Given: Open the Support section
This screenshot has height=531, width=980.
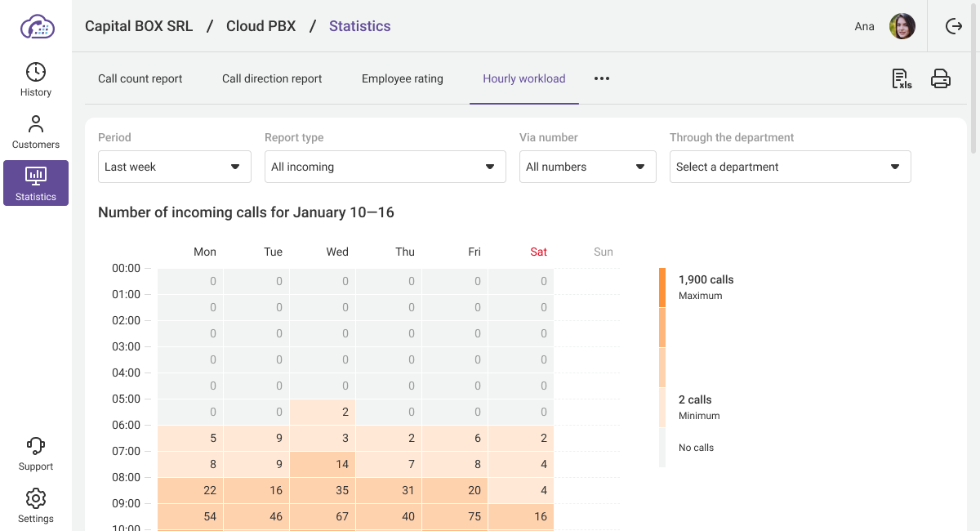Looking at the screenshot, I should pos(36,453).
